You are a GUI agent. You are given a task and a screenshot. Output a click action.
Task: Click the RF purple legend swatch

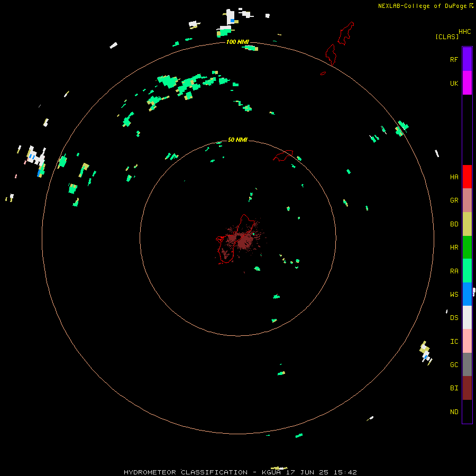(x=467, y=59)
